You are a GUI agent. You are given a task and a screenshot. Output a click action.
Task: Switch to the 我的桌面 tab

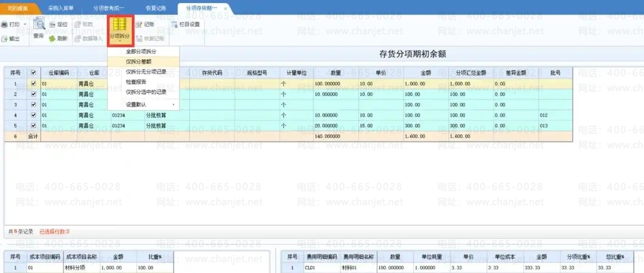point(18,9)
